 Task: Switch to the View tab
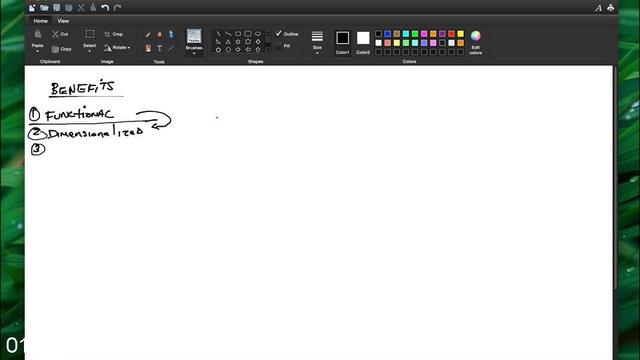tap(63, 21)
